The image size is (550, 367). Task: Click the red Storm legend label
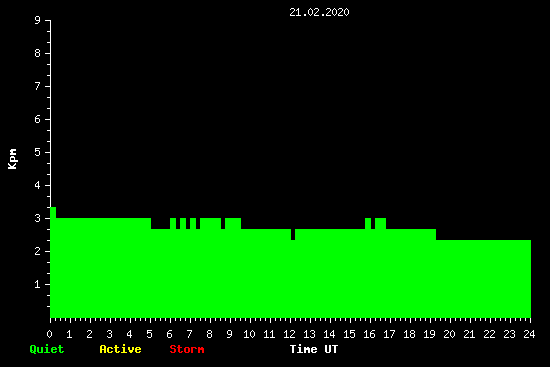[x=187, y=349]
